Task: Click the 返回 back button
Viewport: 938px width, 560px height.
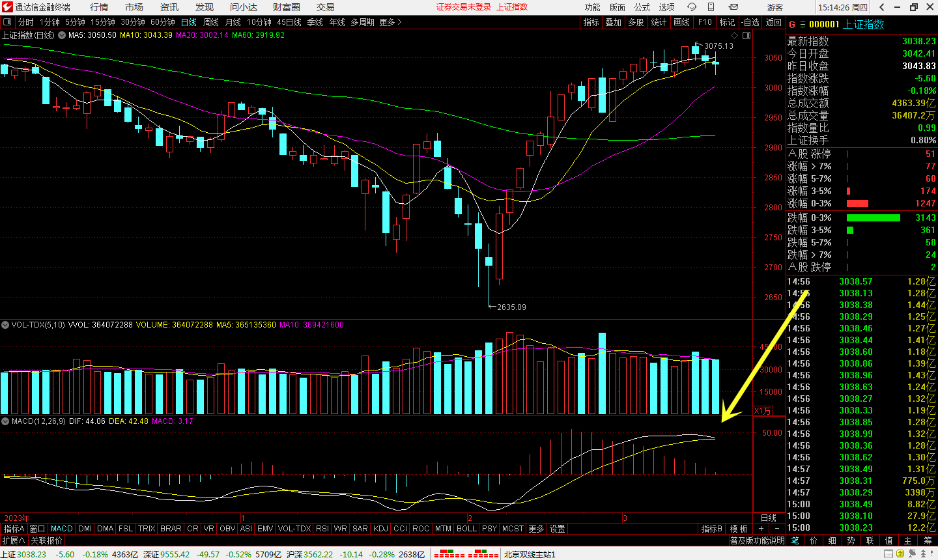Action: (774, 22)
